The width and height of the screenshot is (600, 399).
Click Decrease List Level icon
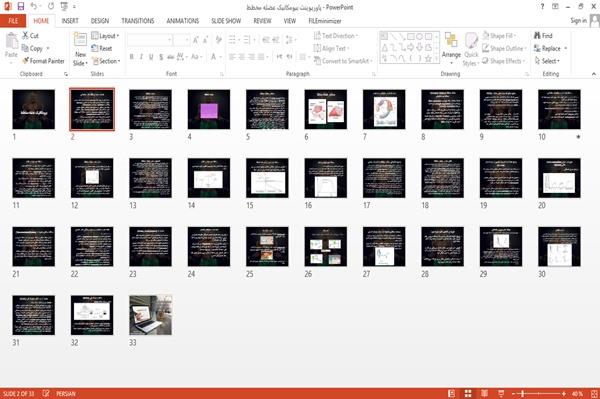click(266, 40)
